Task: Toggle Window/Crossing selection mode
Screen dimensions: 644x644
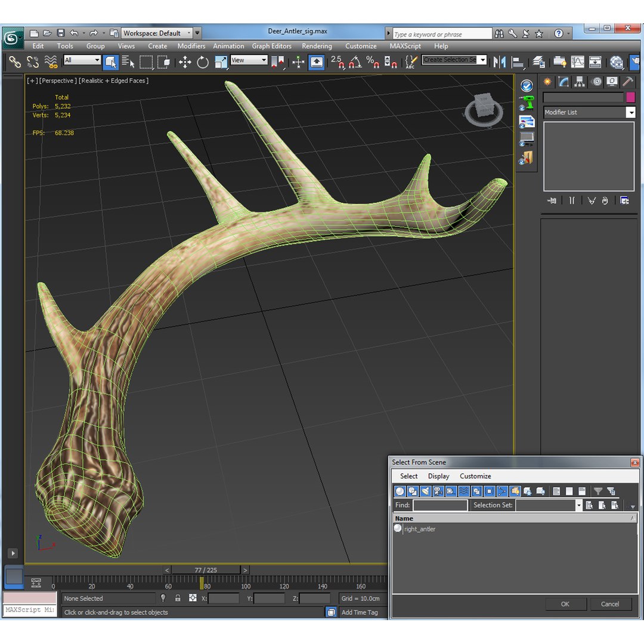Action: pyautogui.click(x=164, y=62)
